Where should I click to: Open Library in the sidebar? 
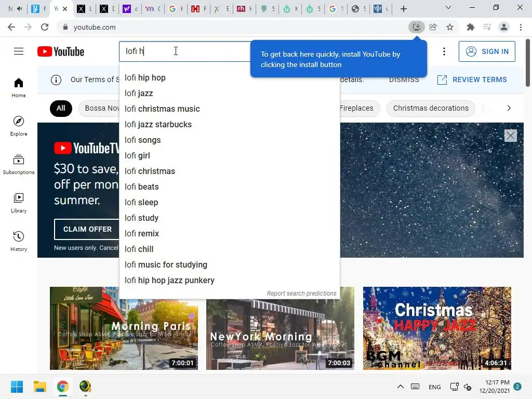(19, 203)
